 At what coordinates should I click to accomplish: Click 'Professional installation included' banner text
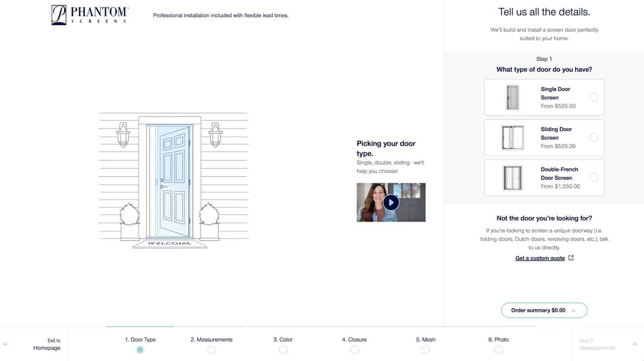pos(220,16)
